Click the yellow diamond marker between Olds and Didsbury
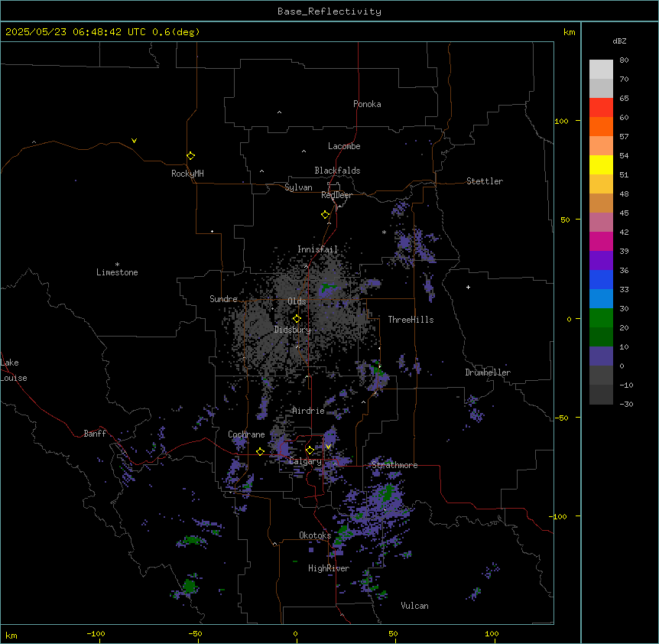The width and height of the screenshot is (659, 644). click(297, 318)
